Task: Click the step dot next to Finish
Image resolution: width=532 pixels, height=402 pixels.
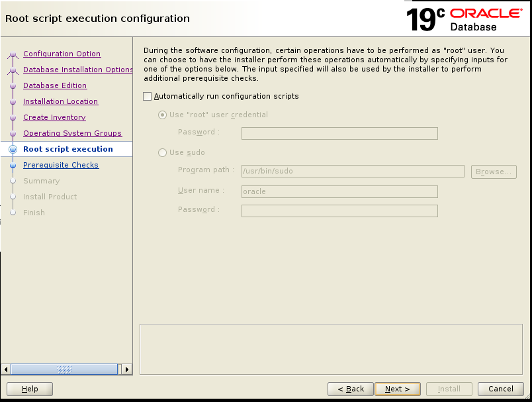Action: (x=13, y=213)
